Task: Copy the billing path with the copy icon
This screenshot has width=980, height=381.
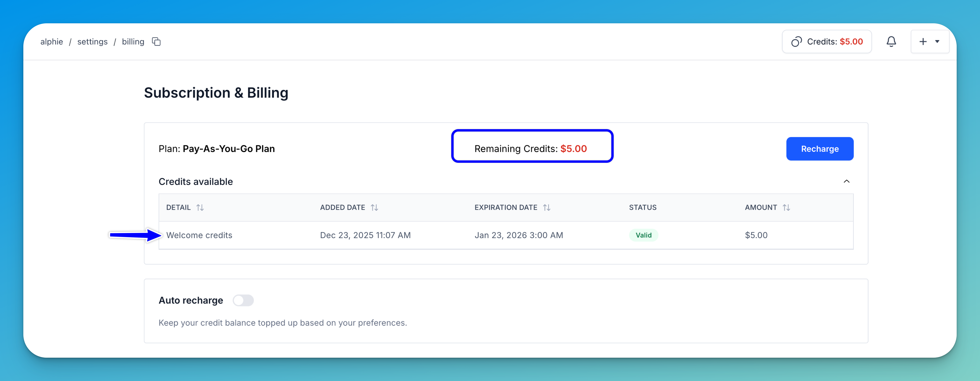Action: coord(156,42)
